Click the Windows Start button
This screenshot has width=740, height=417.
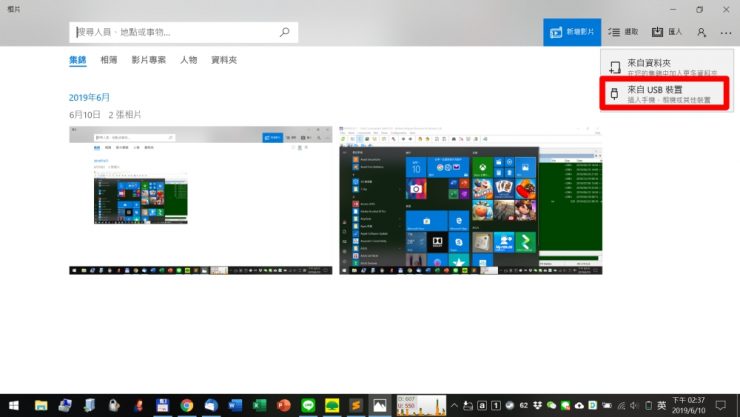point(12,405)
